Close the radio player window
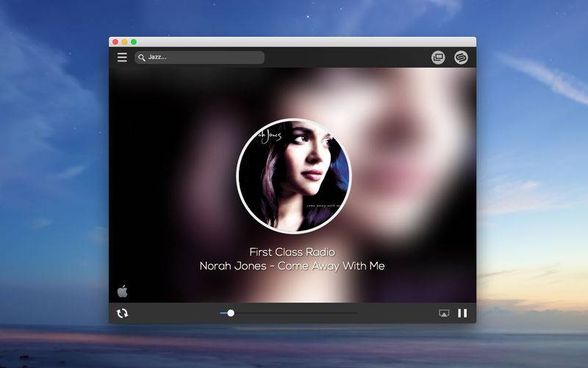The width and height of the screenshot is (588, 368). click(115, 42)
